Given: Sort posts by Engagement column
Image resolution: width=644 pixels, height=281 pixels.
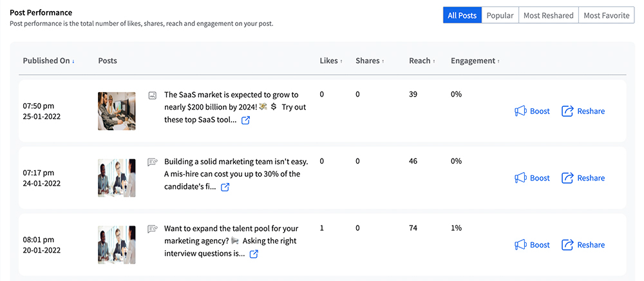Looking at the screenshot, I should 475,61.
